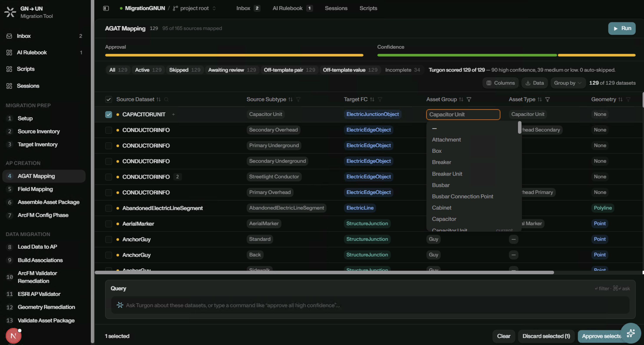
Task: Click the horizontal table scrollbar
Action: pyautogui.click(x=324, y=272)
